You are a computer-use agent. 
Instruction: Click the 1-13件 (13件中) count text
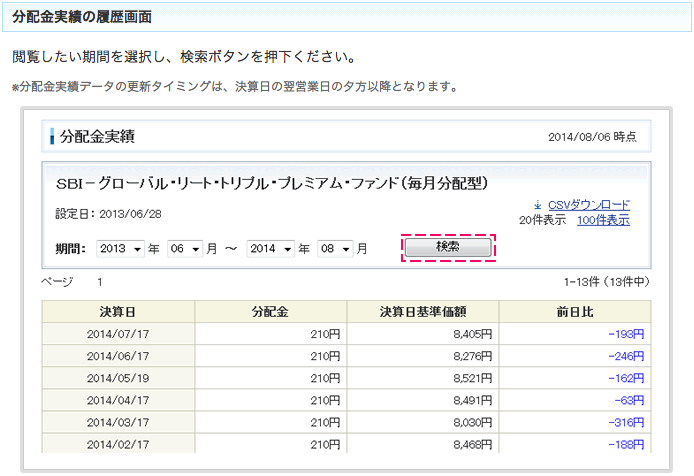pyautogui.click(x=606, y=282)
